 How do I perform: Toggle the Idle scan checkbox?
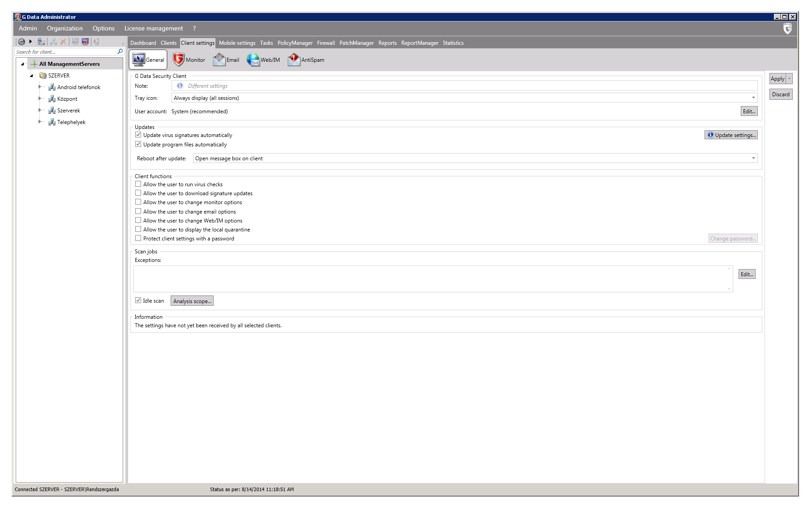point(138,300)
